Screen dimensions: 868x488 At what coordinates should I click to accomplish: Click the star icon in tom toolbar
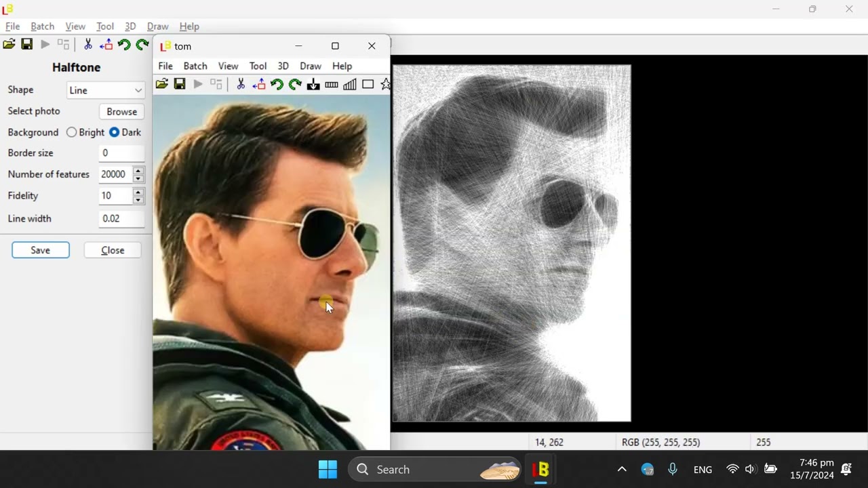coord(385,85)
